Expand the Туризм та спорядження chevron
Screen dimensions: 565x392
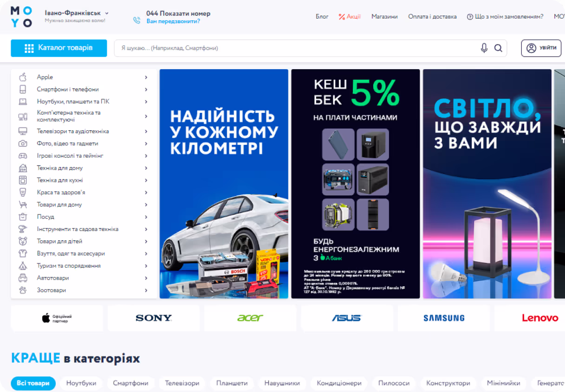146,266
